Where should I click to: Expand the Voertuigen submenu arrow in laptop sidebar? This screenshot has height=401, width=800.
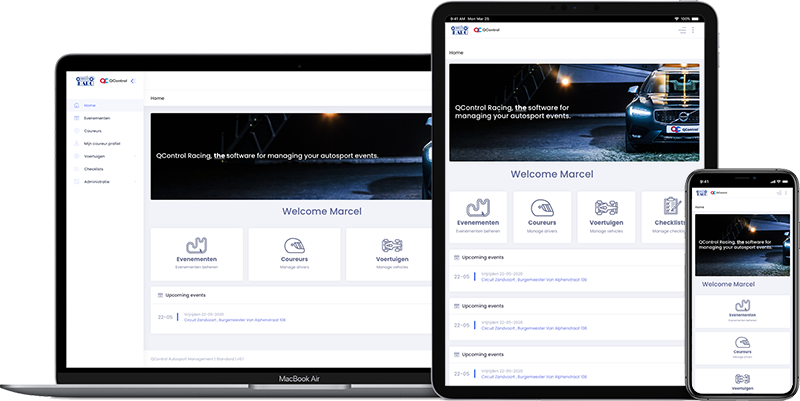(x=135, y=156)
